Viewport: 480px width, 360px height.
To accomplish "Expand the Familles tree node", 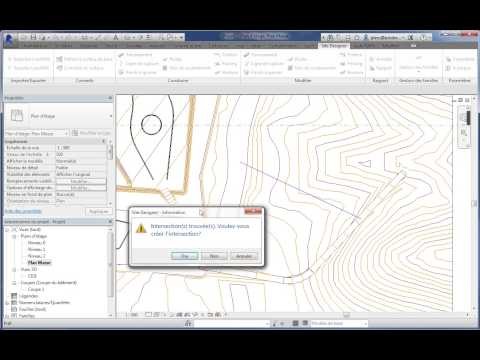I will pos(7,316).
